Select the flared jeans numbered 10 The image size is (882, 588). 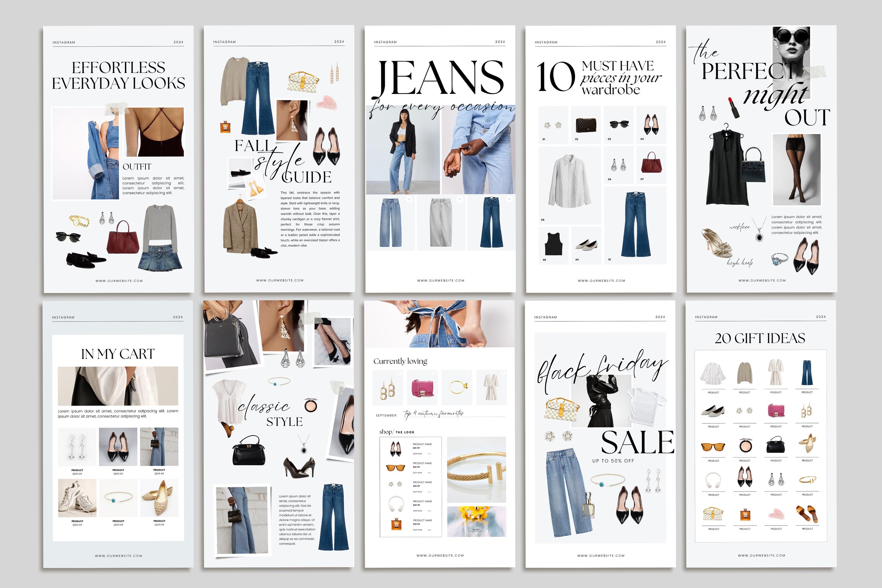click(635, 224)
